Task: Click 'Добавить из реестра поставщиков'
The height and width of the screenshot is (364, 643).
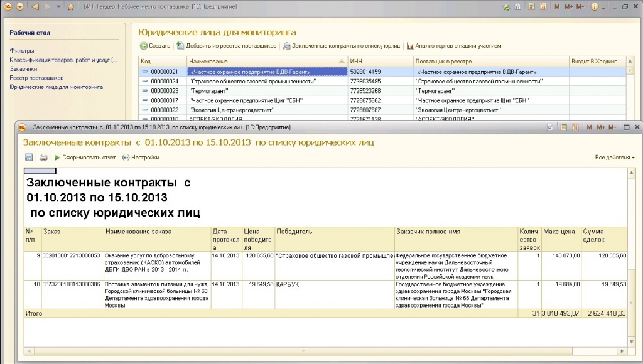Action: (227, 46)
